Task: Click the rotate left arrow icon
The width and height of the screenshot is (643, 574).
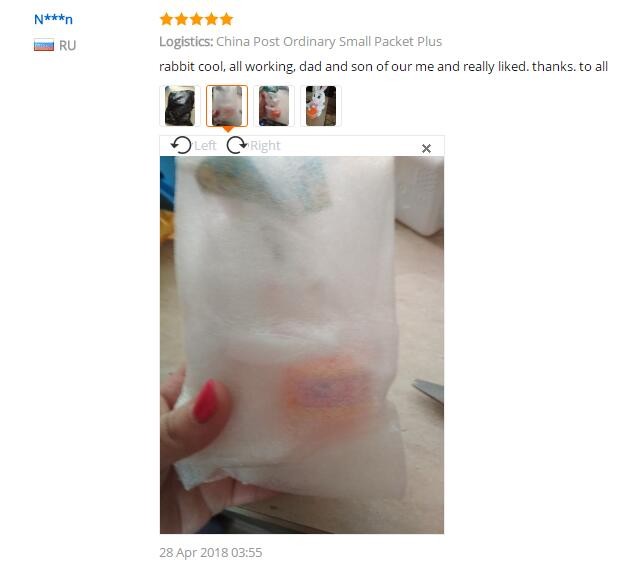Action: point(181,145)
